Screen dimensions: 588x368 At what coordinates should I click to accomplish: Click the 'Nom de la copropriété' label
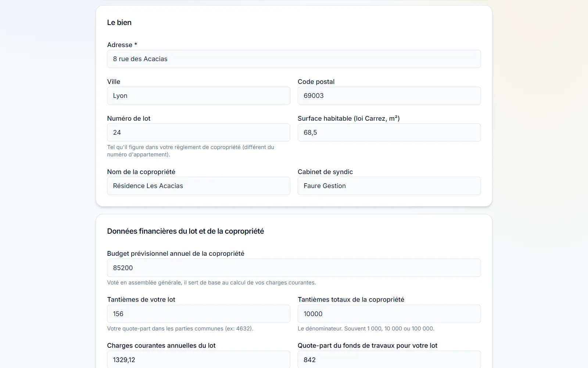click(141, 172)
